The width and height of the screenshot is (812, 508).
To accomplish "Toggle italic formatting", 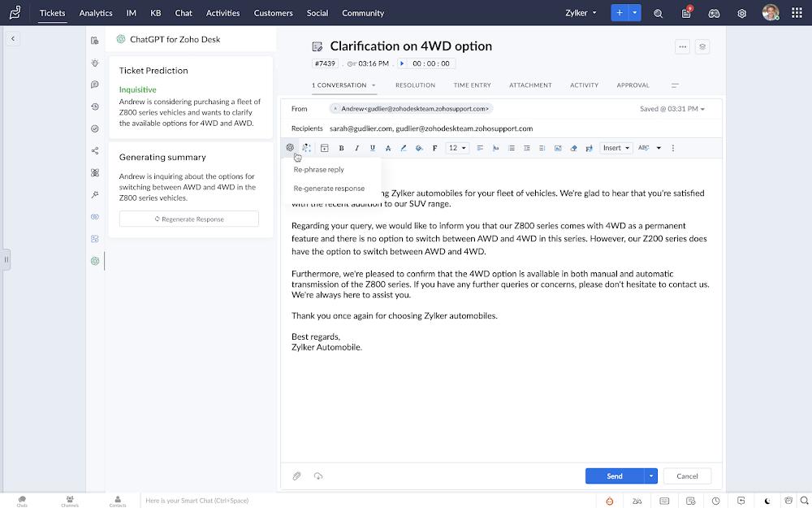I will [356, 148].
